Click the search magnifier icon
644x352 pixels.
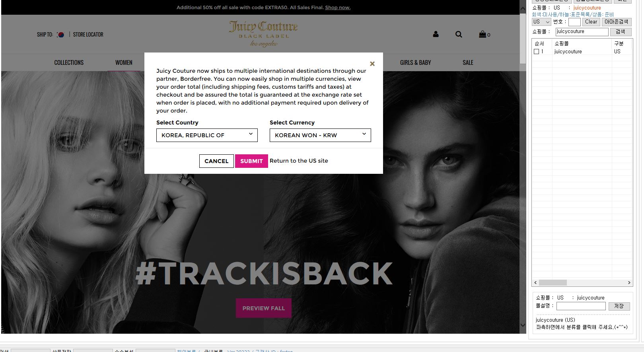tap(459, 35)
